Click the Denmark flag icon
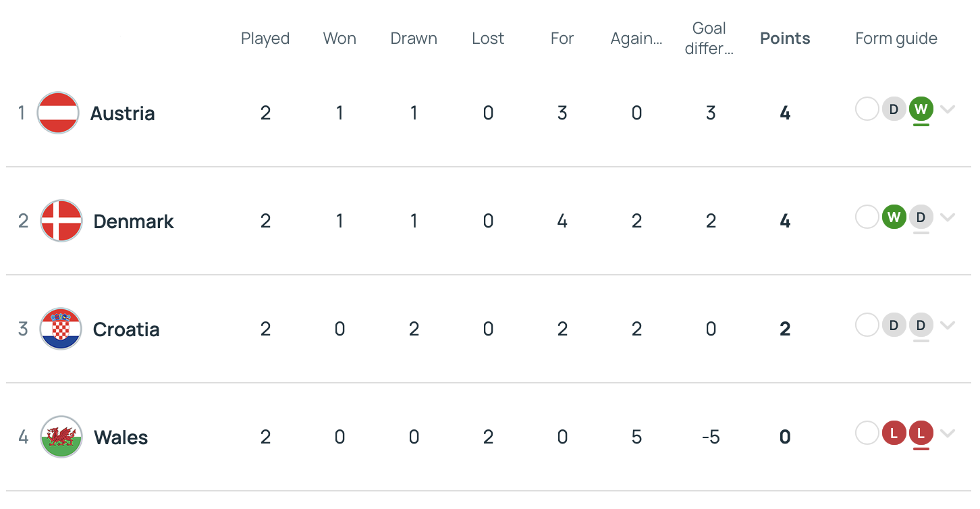This screenshot has width=980, height=509. (61, 221)
